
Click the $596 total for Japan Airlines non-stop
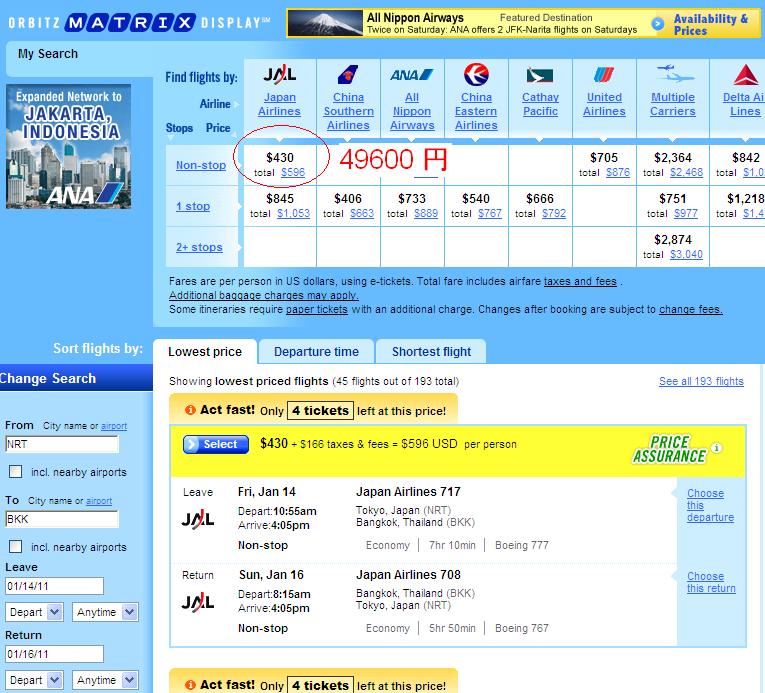tap(293, 172)
